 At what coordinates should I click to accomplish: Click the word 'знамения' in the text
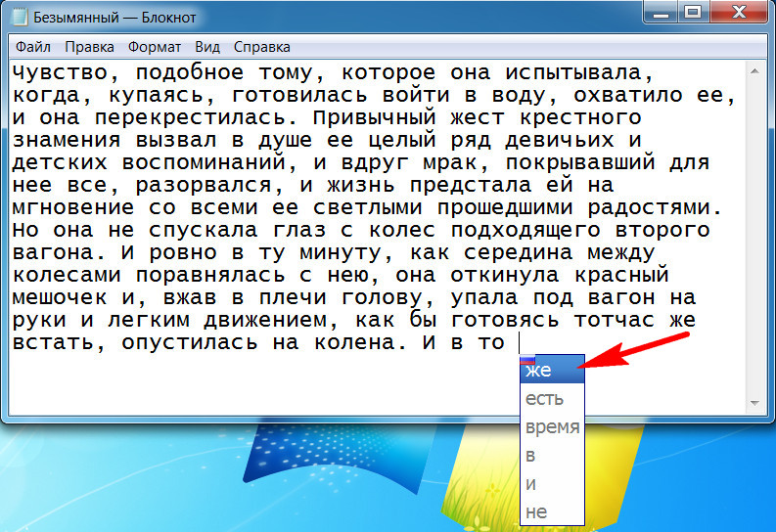click(67, 141)
